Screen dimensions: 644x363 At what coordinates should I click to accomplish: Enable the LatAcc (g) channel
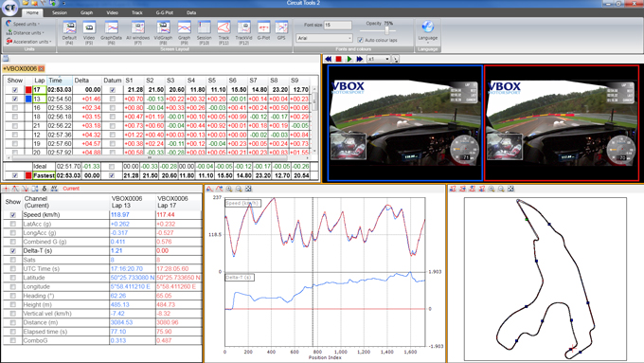[x=13, y=224]
